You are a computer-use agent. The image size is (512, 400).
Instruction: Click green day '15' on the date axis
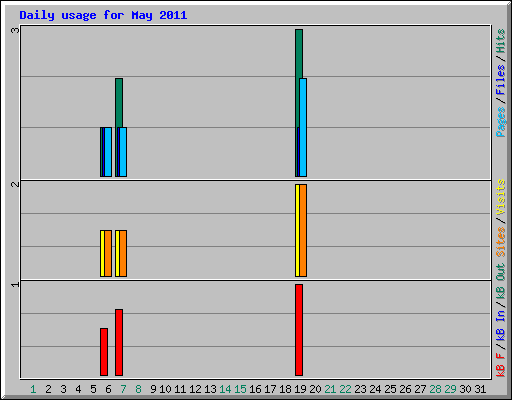(x=240, y=389)
